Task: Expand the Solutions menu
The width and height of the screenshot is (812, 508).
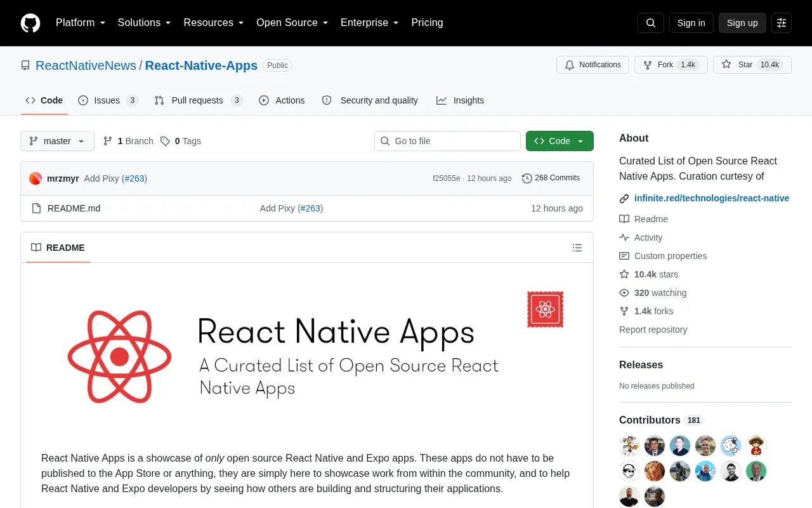Action: point(145,23)
